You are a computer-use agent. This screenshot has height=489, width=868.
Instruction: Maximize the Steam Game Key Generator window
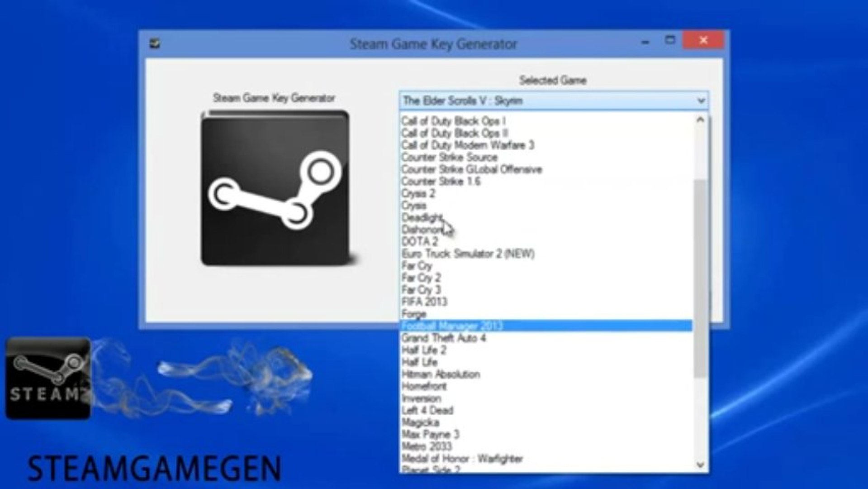(x=670, y=40)
